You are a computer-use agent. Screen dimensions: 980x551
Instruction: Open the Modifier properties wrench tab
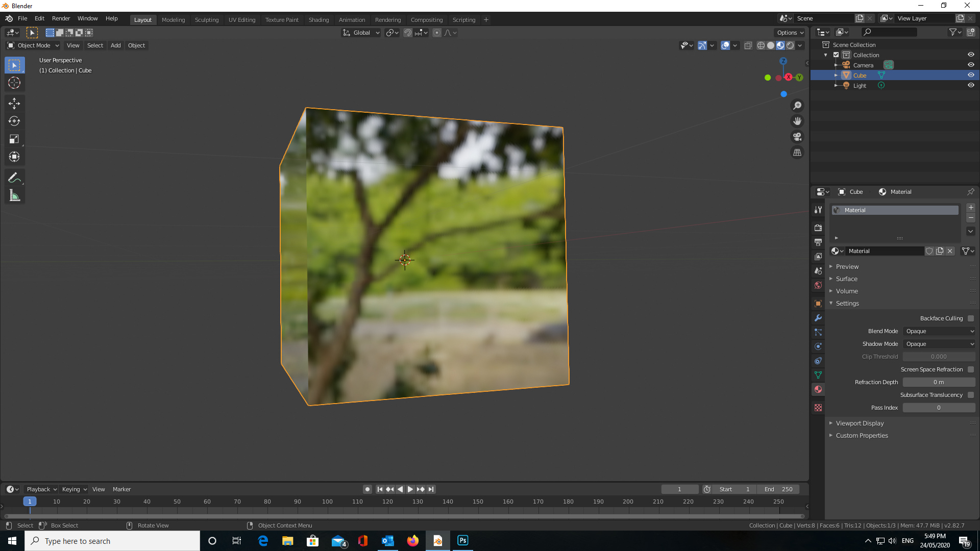[818, 318]
